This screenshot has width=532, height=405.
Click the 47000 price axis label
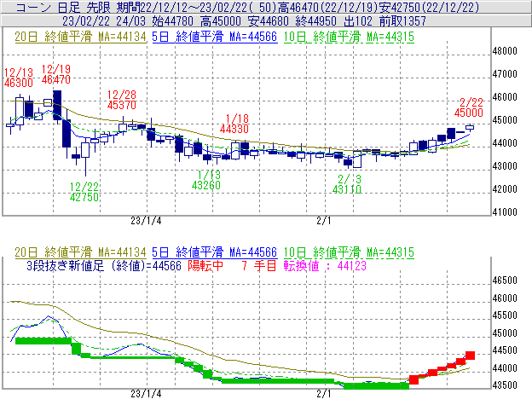pyautogui.click(x=505, y=74)
